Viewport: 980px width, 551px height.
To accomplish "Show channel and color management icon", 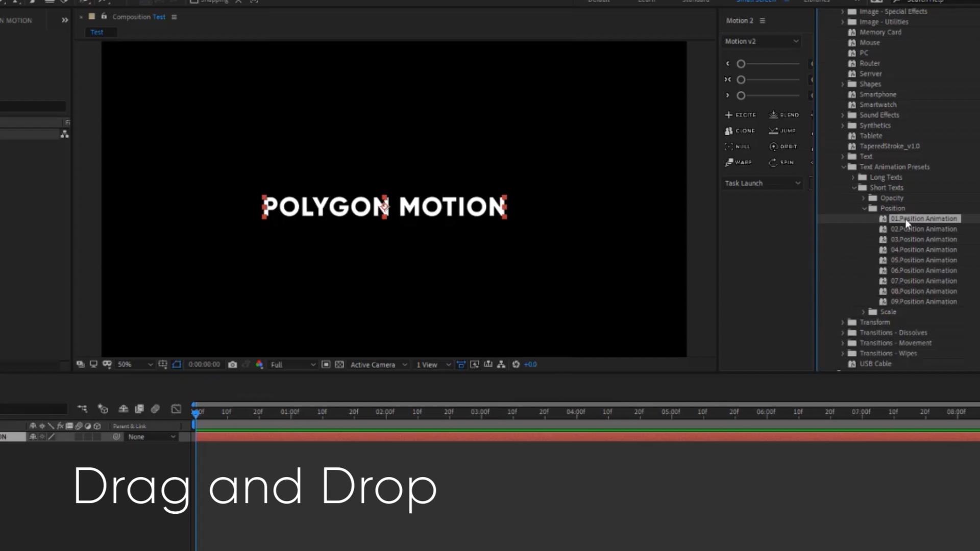I will (x=259, y=364).
